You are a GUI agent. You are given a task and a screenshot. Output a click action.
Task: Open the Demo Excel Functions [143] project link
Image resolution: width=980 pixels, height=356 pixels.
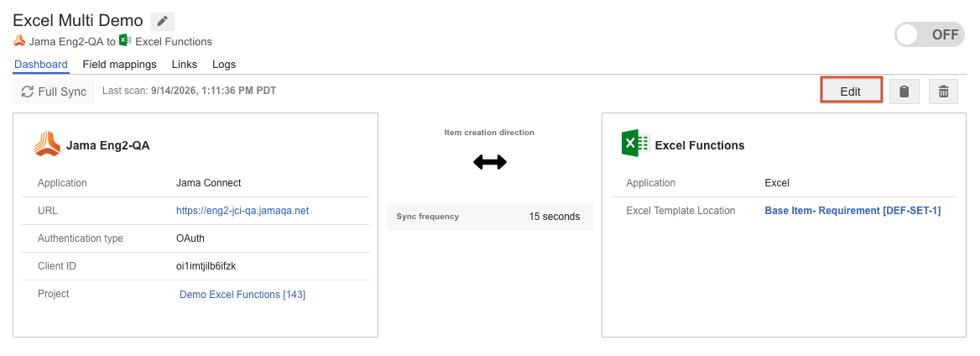pos(242,294)
